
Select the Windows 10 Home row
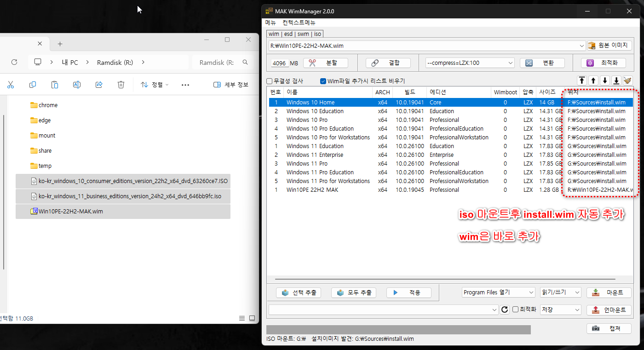click(x=451, y=103)
